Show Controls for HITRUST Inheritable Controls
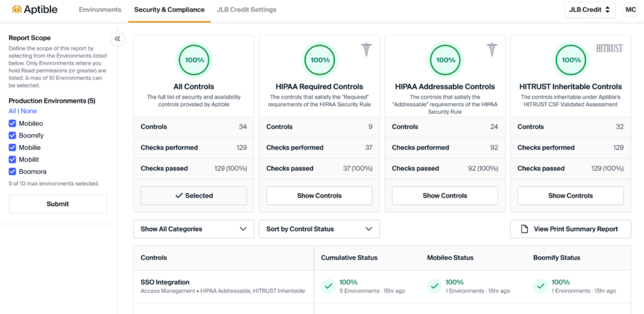This screenshot has height=314, width=644. (571, 195)
